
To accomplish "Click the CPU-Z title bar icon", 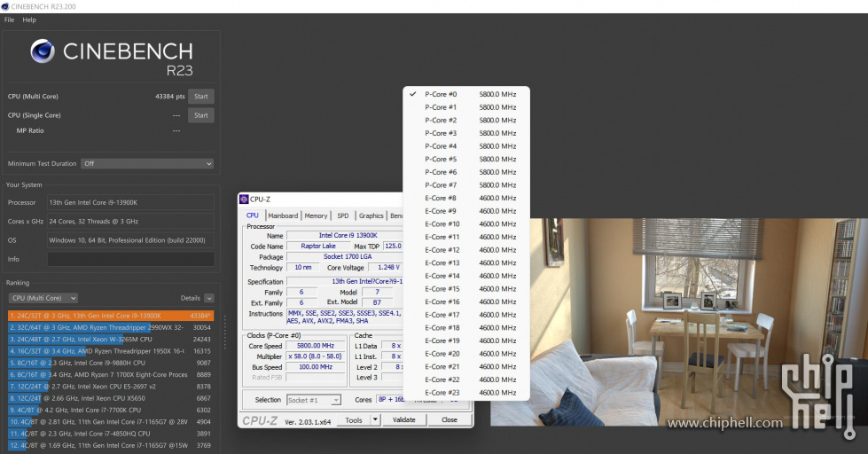I will (x=244, y=200).
